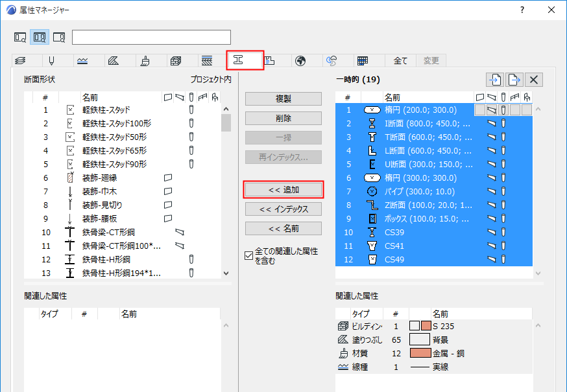Select 装飾-巾木 row
The width and height of the screenshot is (567, 392).
pos(123,192)
